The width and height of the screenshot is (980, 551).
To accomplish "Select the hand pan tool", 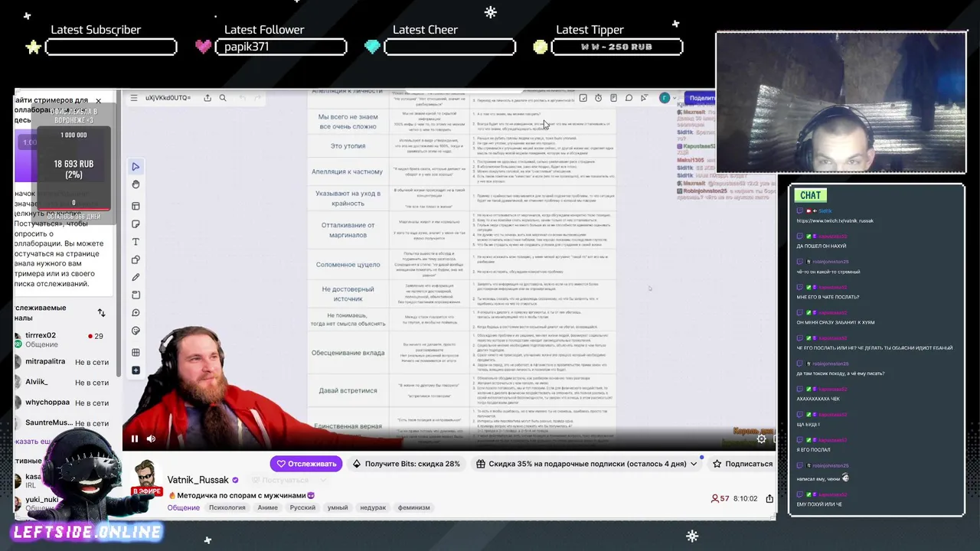I will click(x=136, y=184).
